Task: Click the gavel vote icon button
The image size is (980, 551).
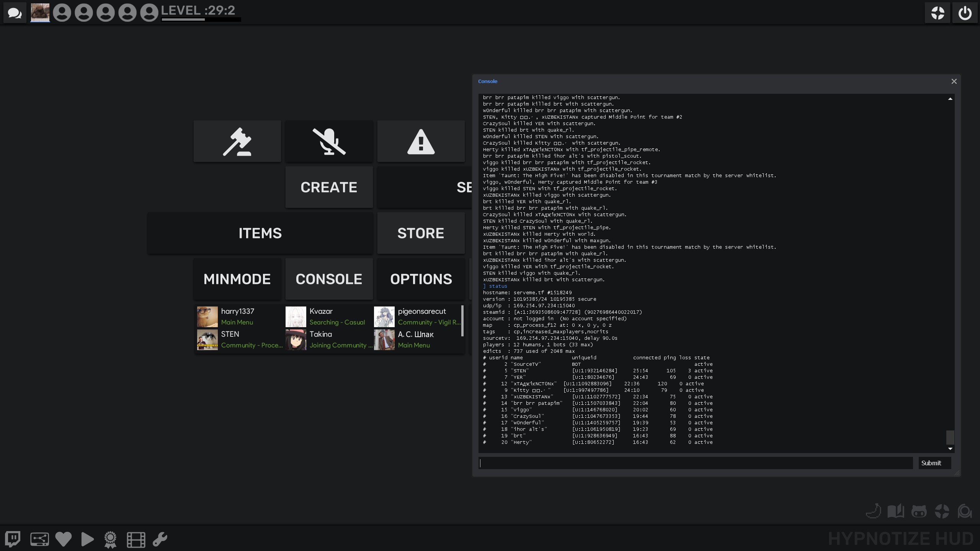Action: pos(237,142)
